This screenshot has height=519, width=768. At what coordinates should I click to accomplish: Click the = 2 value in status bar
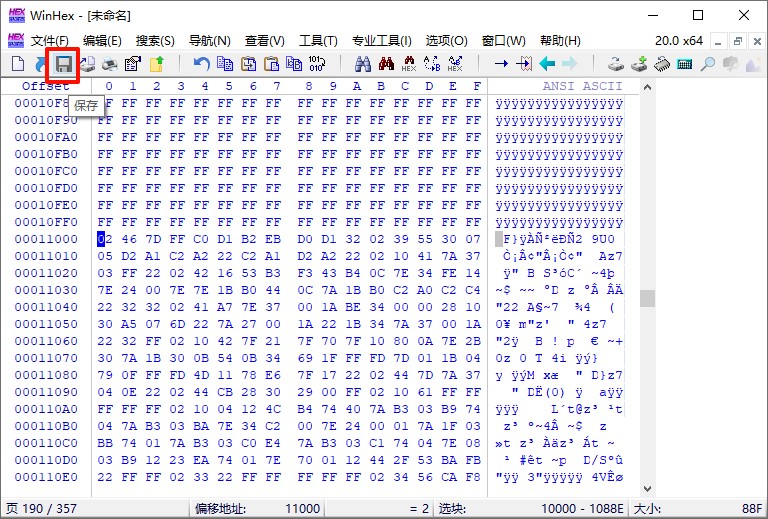[420, 509]
